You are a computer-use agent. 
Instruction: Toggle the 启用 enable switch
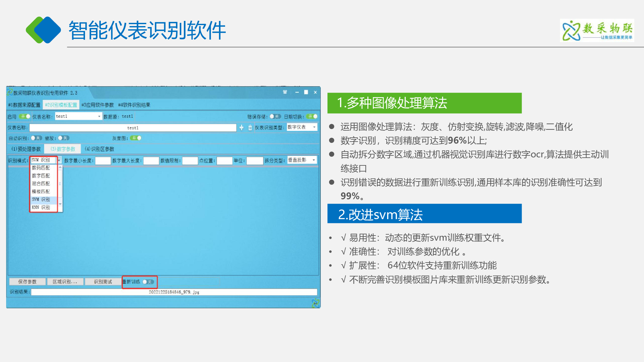point(24,116)
